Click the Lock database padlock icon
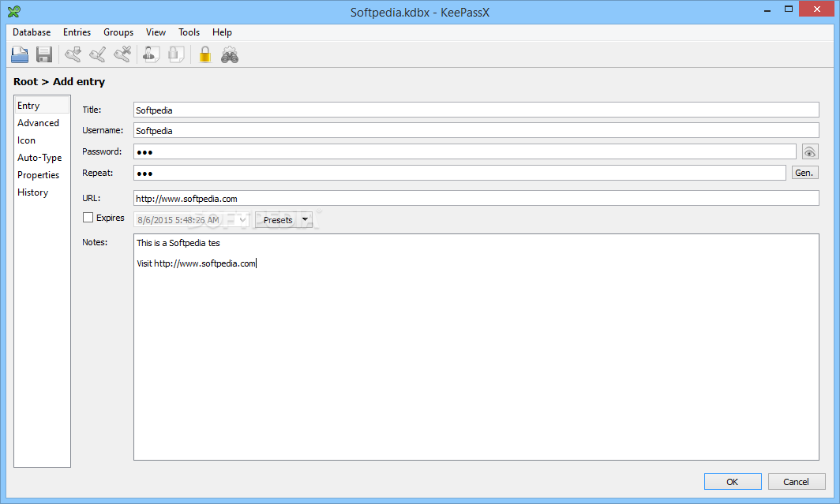 point(204,54)
